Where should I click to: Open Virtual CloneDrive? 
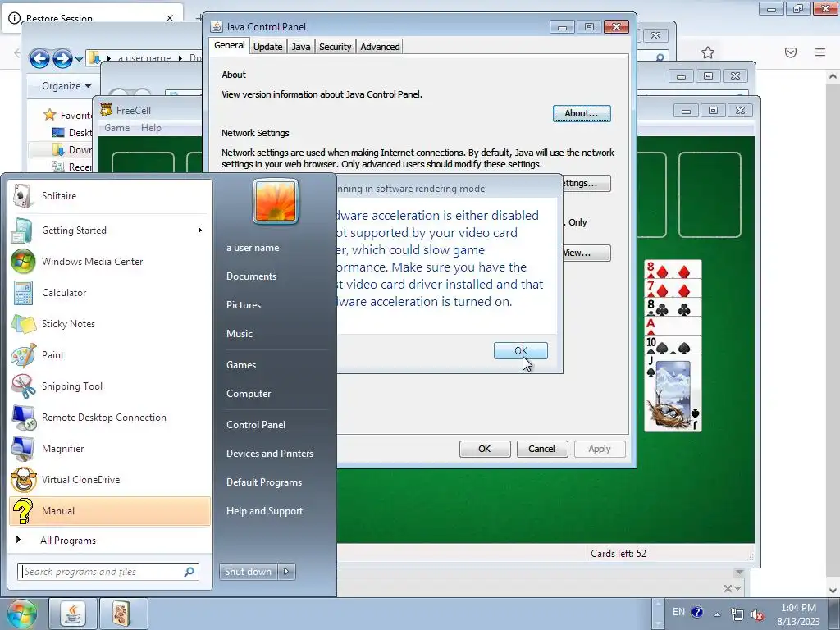(x=110, y=479)
